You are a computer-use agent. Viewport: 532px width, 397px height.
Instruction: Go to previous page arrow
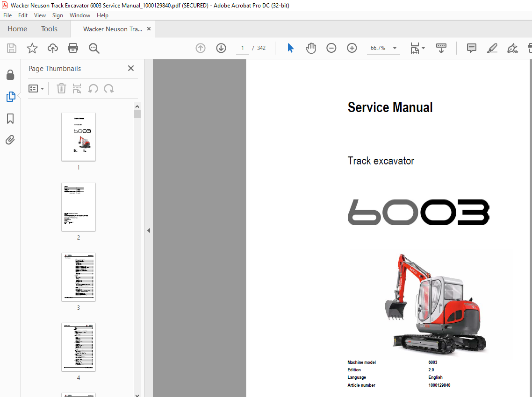click(201, 48)
